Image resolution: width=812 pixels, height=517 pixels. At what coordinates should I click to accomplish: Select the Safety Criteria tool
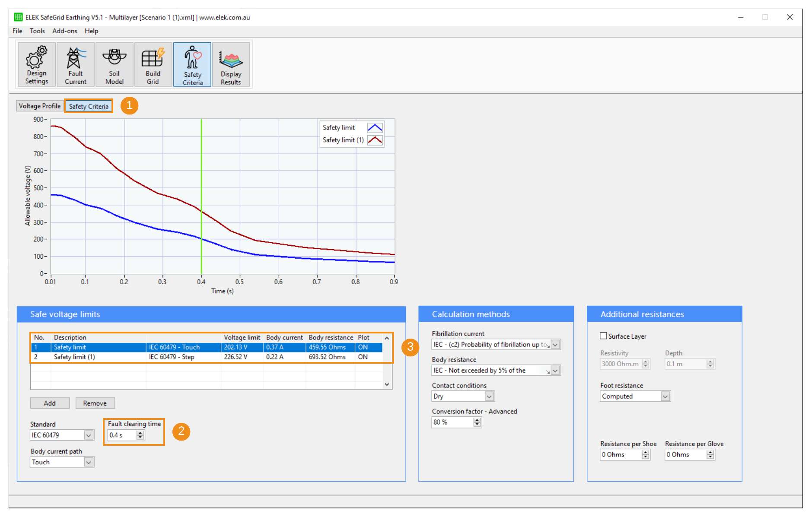pyautogui.click(x=192, y=64)
